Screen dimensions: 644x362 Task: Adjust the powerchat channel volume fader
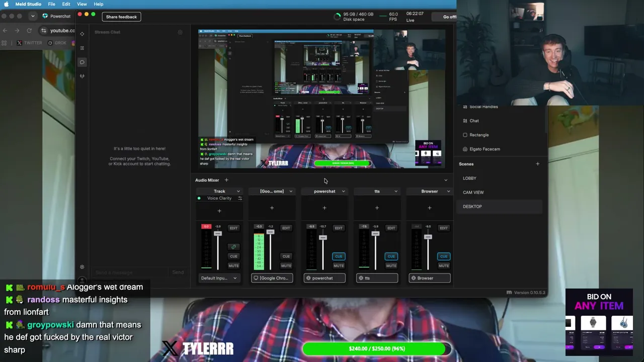[323, 237]
